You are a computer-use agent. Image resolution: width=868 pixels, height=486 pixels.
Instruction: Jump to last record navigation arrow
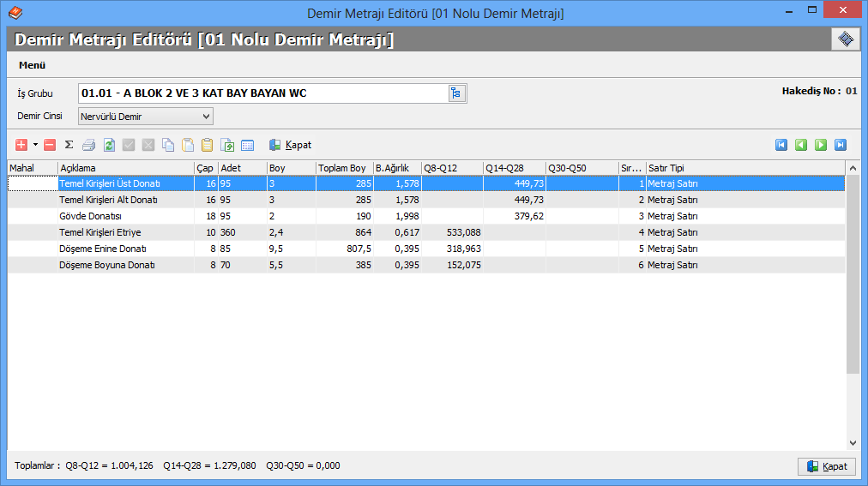click(841, 145)
